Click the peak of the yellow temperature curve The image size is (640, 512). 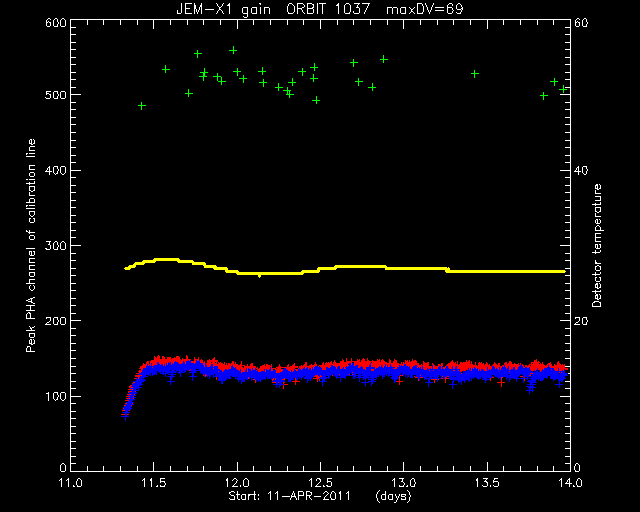pos(166,259)
